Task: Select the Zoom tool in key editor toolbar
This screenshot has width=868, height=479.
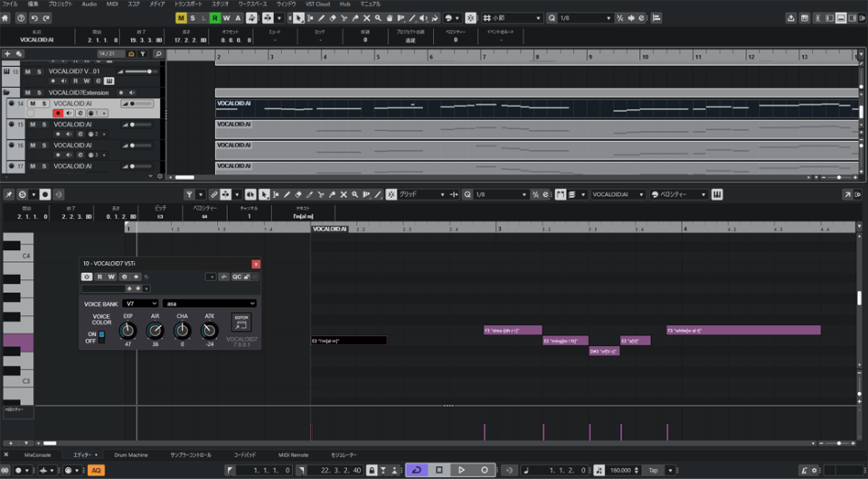Action: point(354,194)
